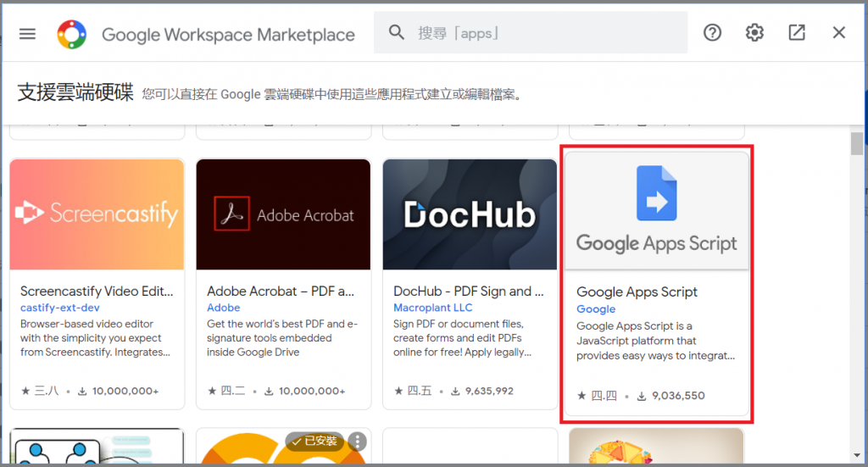Click Screencastify 10,000,000+ downloads count

[x=118, y=392]
